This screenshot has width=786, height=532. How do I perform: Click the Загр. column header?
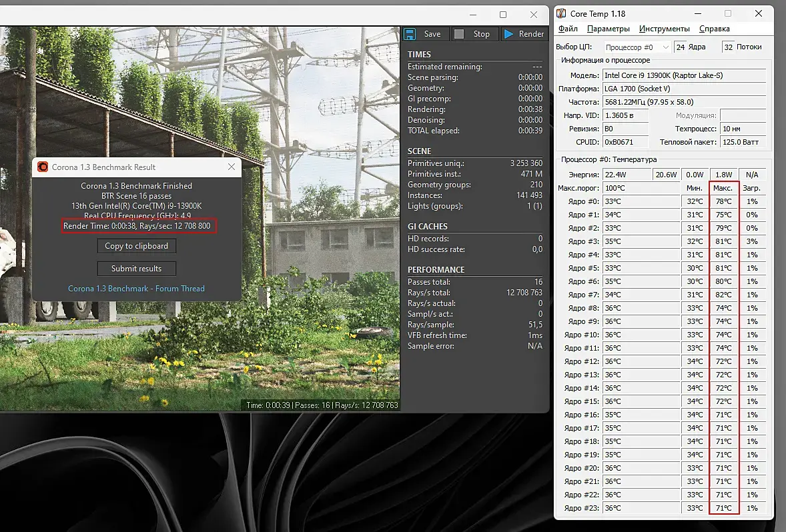[751, 188]
